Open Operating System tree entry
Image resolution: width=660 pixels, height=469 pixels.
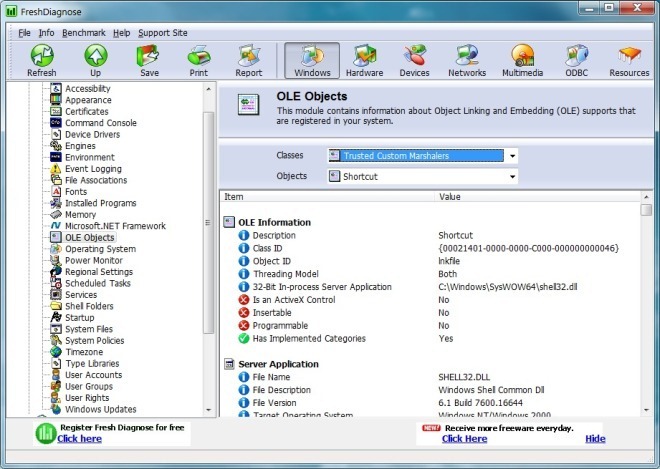[100, 249]
